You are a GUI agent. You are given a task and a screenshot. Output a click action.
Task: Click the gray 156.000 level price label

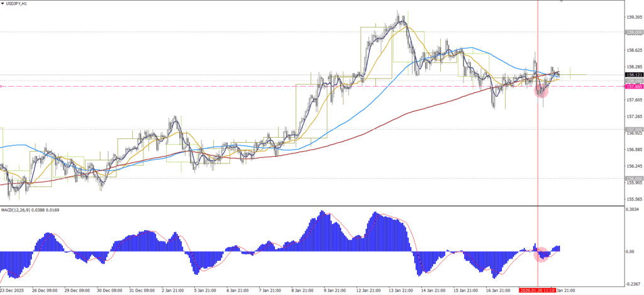(634, 179)
